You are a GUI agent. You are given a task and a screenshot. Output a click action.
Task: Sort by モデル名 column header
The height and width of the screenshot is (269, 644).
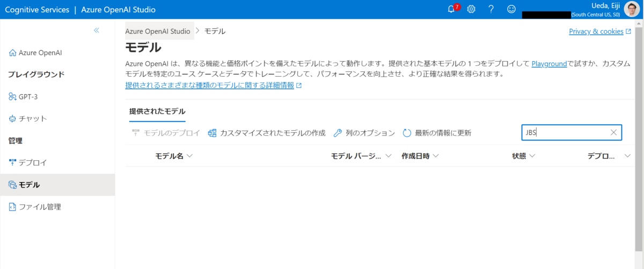pos(174,156)
